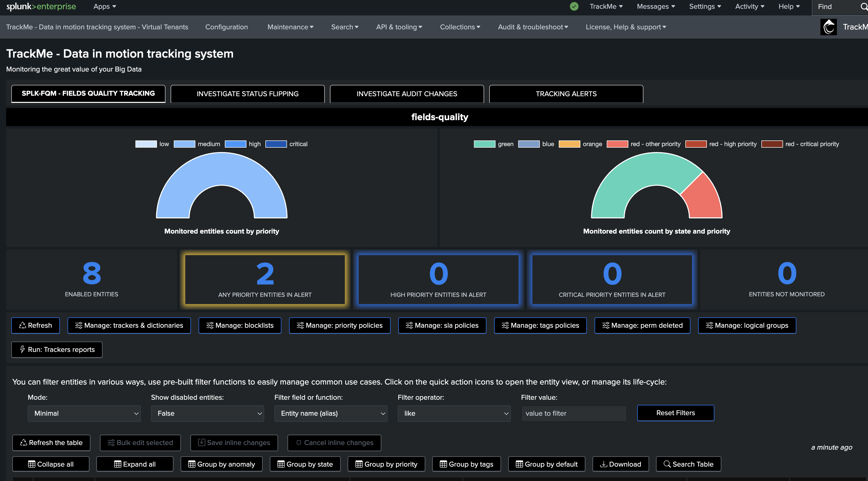Click Group by default
868x481 pixels.
547,464
